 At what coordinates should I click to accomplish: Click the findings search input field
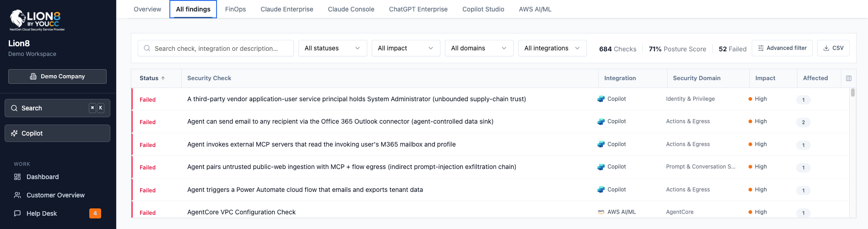pyautogui.click(x=216, y=48)
